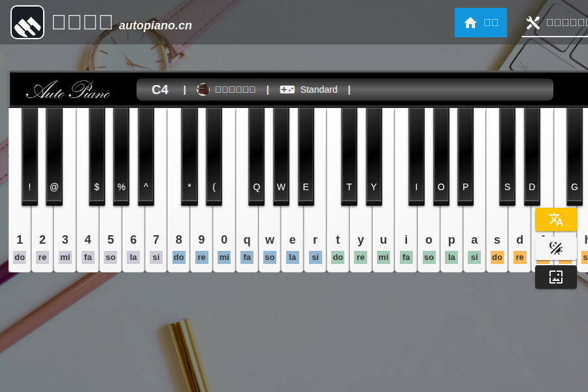588x392 pixels.
Task: Play the white key labeled 6
Action: pyautogui.click(x=133, y=240)
